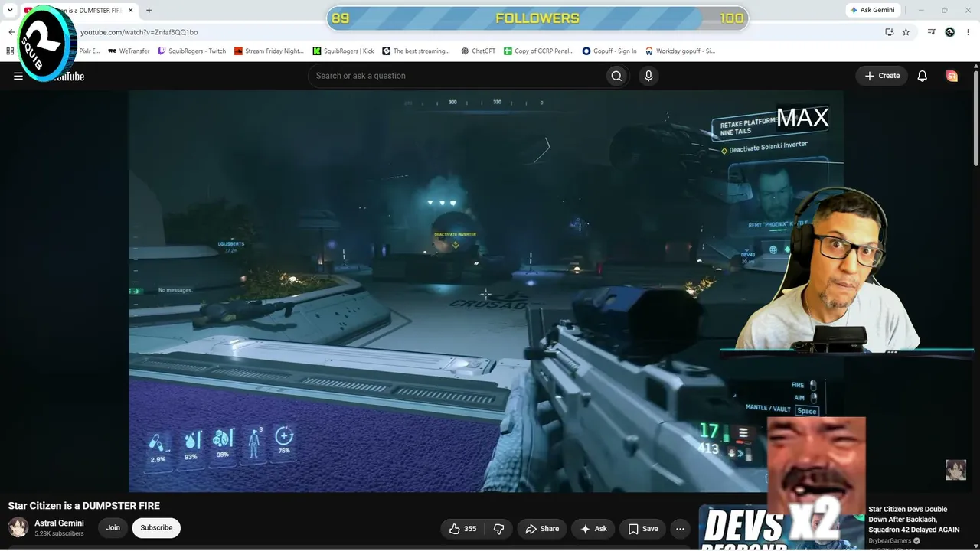Subscribe to Astral Gemini
This screenshot has width=980, height=551.
pos(156,527)
